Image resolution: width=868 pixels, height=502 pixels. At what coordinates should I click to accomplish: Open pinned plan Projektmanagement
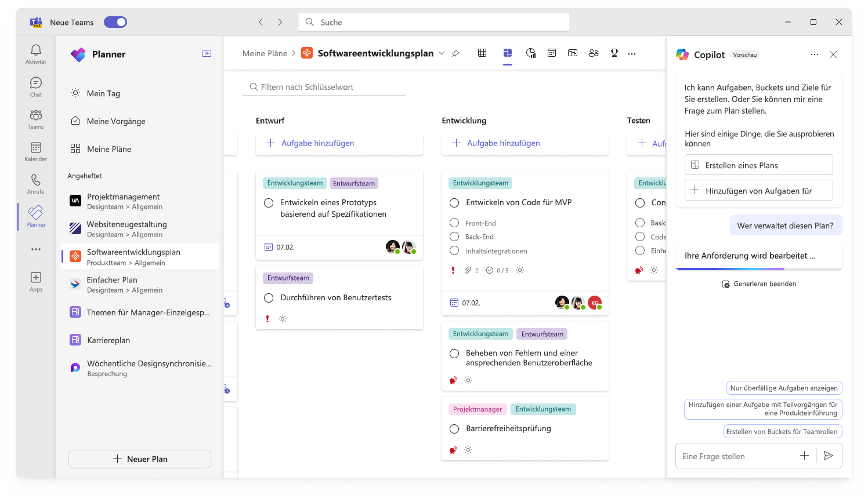tap(140, 201)
